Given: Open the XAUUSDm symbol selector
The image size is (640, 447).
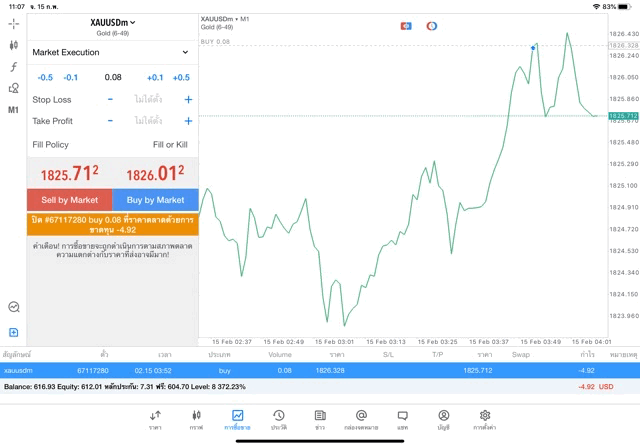Looking at the screenshot, I should (x=113, y=23).
